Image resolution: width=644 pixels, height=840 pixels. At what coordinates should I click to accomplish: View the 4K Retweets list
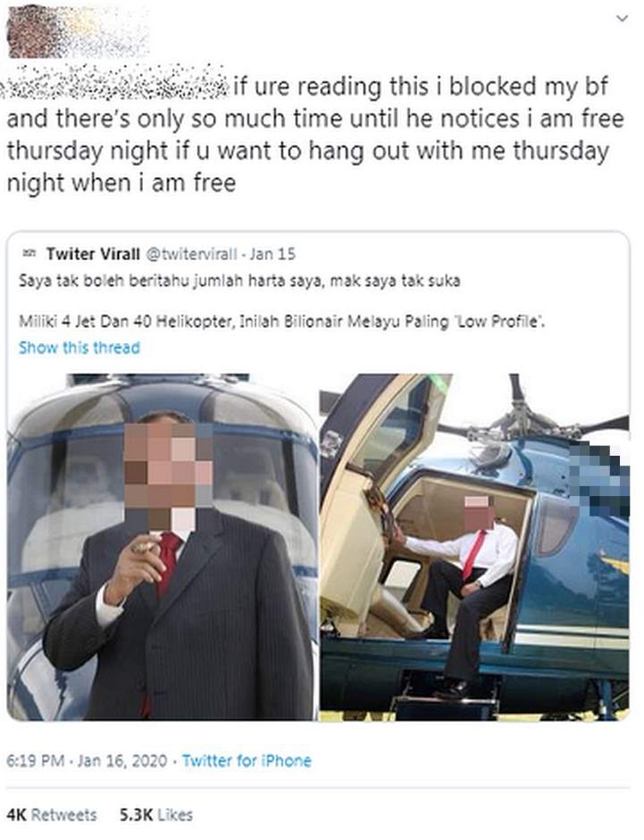coord(52,815)
